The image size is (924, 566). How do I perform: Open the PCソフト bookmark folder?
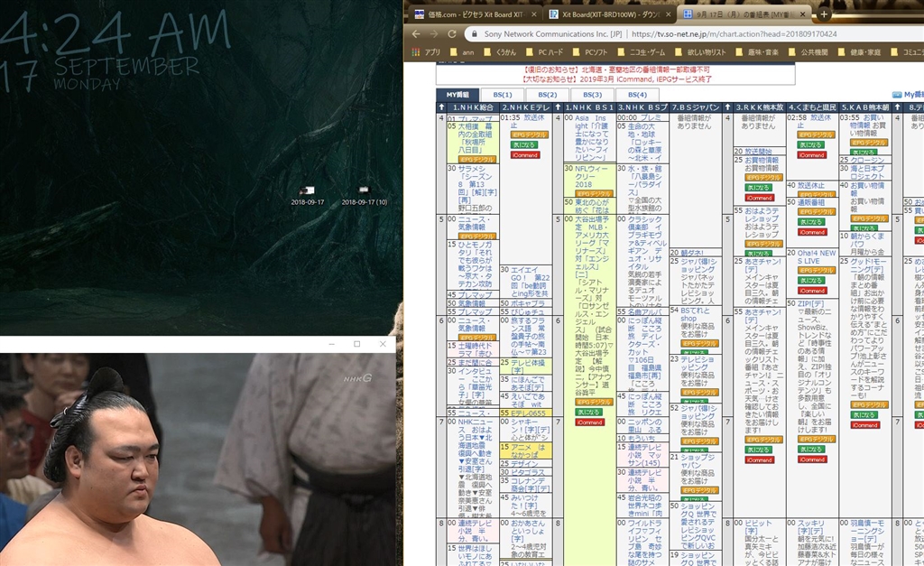coord(590,51)
